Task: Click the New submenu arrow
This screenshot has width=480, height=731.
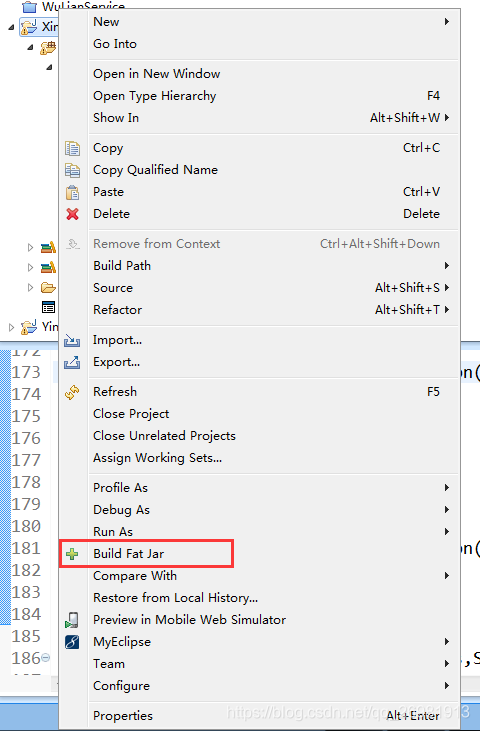Action: (447, 21)
